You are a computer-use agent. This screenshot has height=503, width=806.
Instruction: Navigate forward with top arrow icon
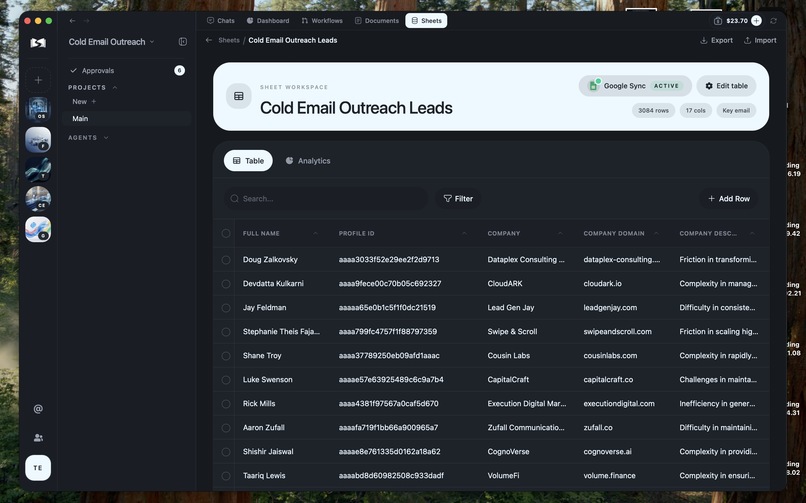click(86, 21)
